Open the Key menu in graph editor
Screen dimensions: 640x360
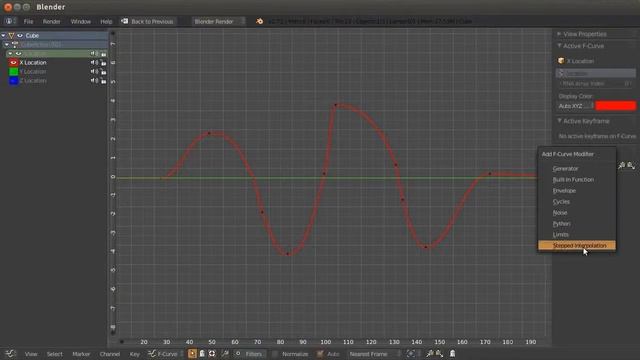click(134, 354)
